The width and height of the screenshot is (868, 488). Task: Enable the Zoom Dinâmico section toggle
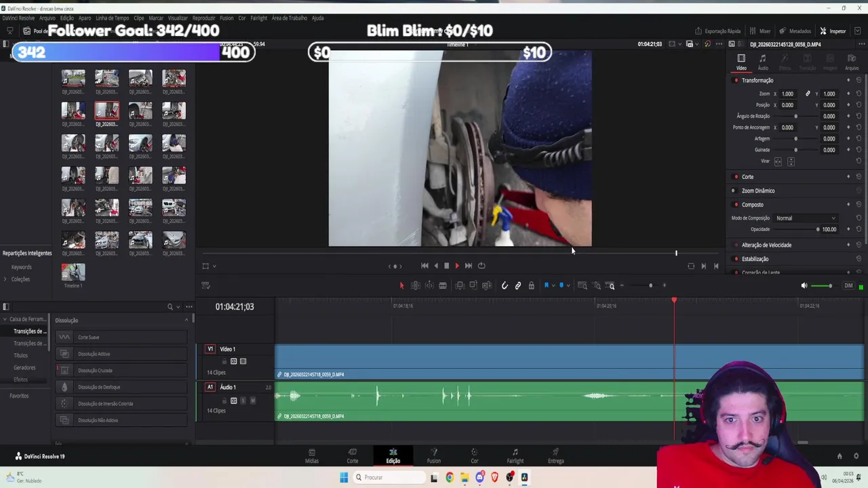736,191
